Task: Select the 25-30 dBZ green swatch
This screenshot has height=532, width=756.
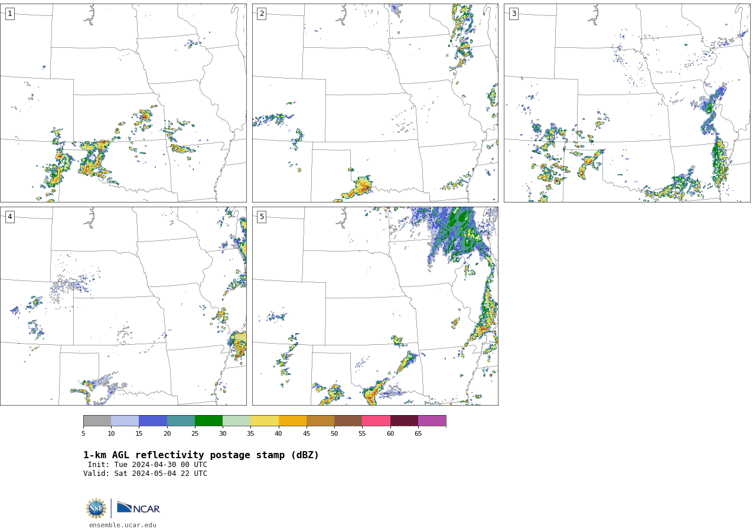Action: (208, 421)
